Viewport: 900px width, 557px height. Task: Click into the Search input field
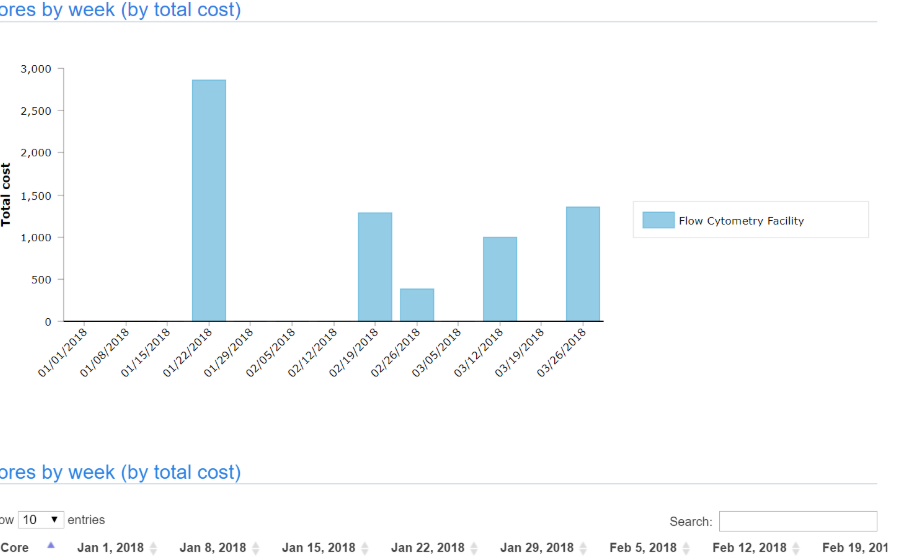[x=797, y=521]
